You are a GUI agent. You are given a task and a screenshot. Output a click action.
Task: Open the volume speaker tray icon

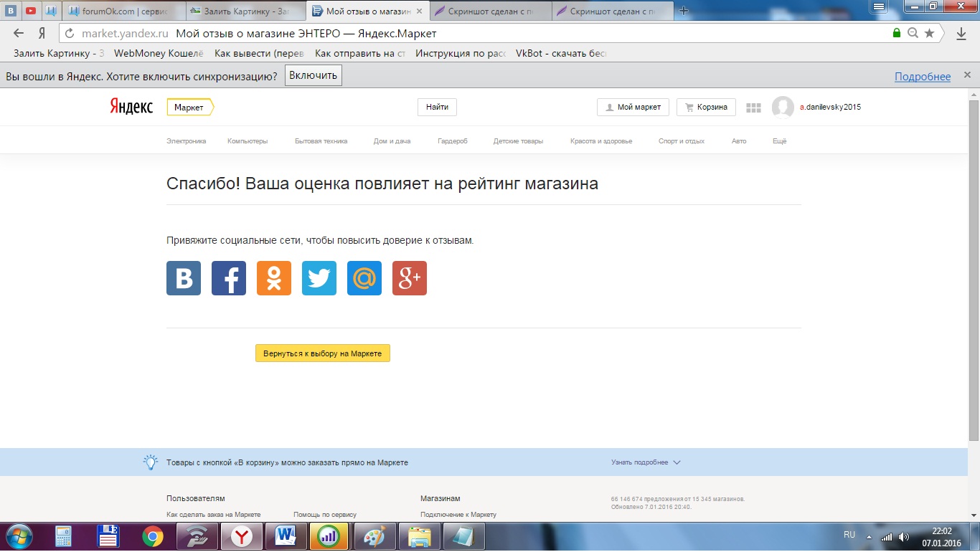[x=904, y=536]
